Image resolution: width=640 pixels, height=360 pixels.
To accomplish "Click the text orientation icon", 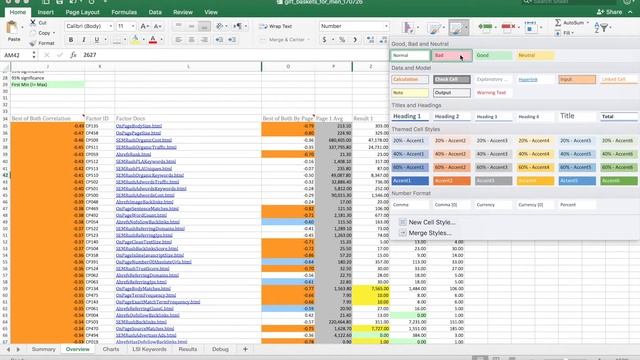I will [x=220, y=26].
